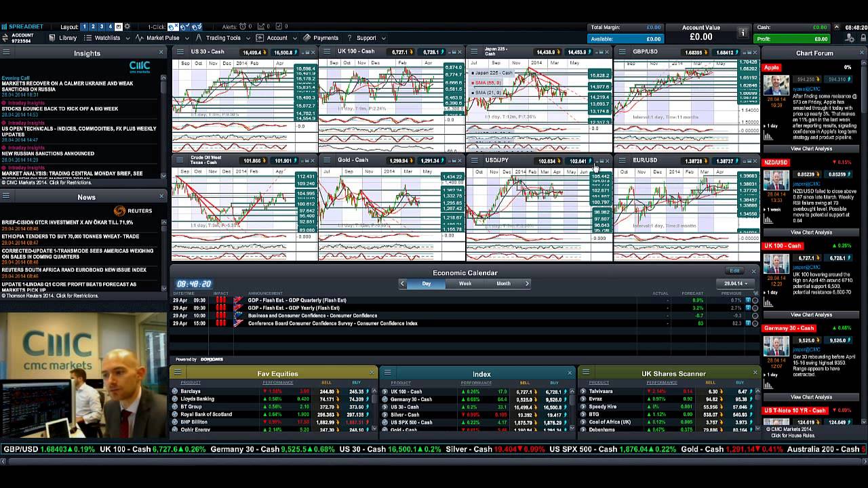Open the GBP/USD chart hamburger menu
This screenshot has width=868, height=488.
tap(622, 52)
